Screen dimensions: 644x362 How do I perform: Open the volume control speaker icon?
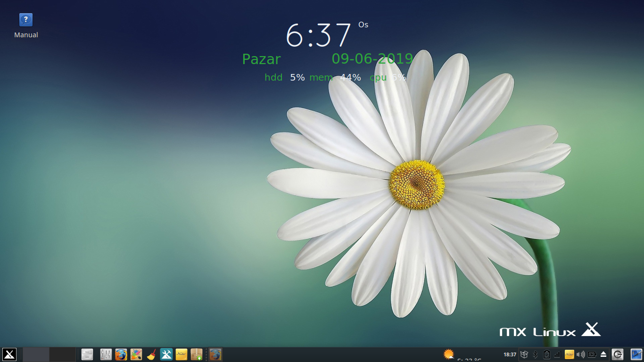[x=580, y=354]
